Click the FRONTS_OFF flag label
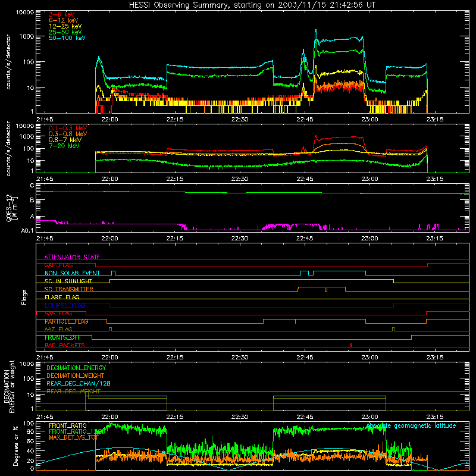The width and height of the screenshot is (476, 476). coord(62,337)
